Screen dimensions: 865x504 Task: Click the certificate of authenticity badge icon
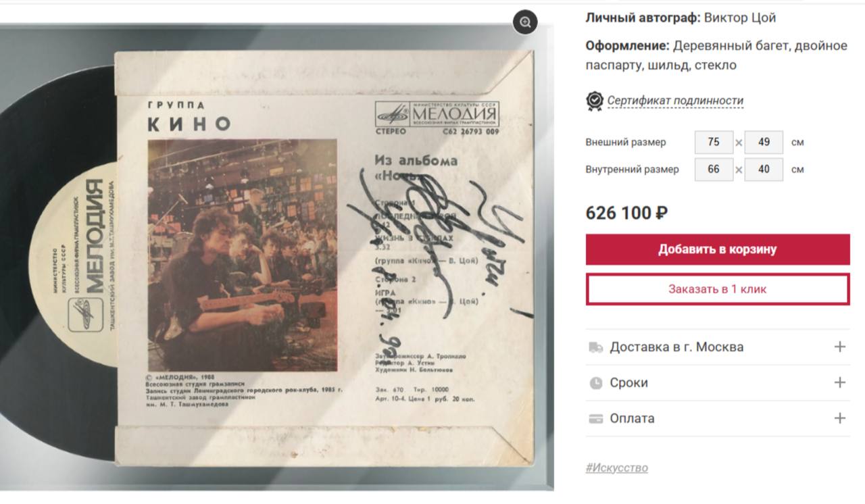point(594,101)
